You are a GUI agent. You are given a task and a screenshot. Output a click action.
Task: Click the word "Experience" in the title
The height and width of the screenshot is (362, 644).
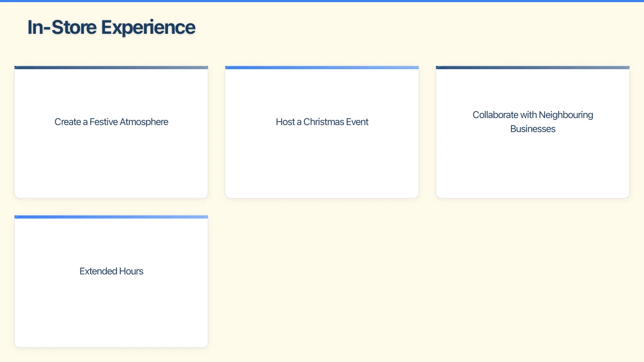148,27
